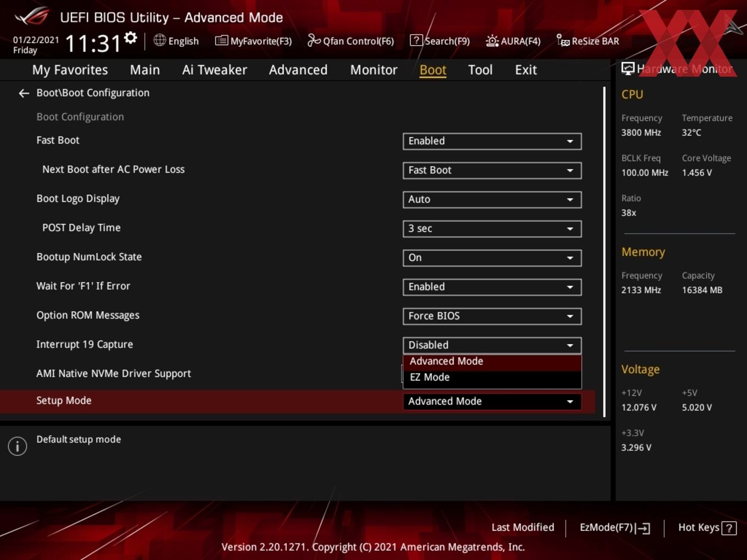The image size is (747, 560).
Task: Click the MyFavorite(F3) label
Action: [x=261, y=41]
